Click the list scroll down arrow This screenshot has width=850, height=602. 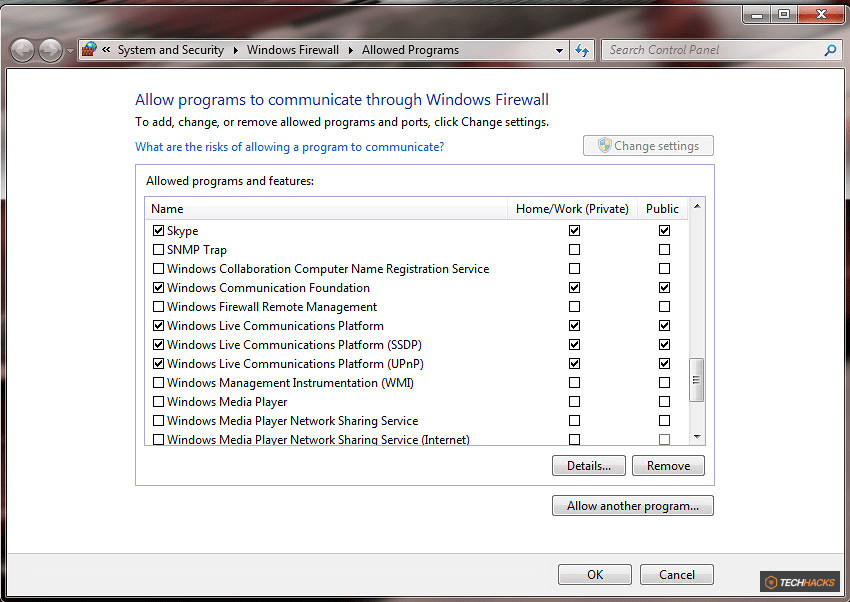[697, 437]
